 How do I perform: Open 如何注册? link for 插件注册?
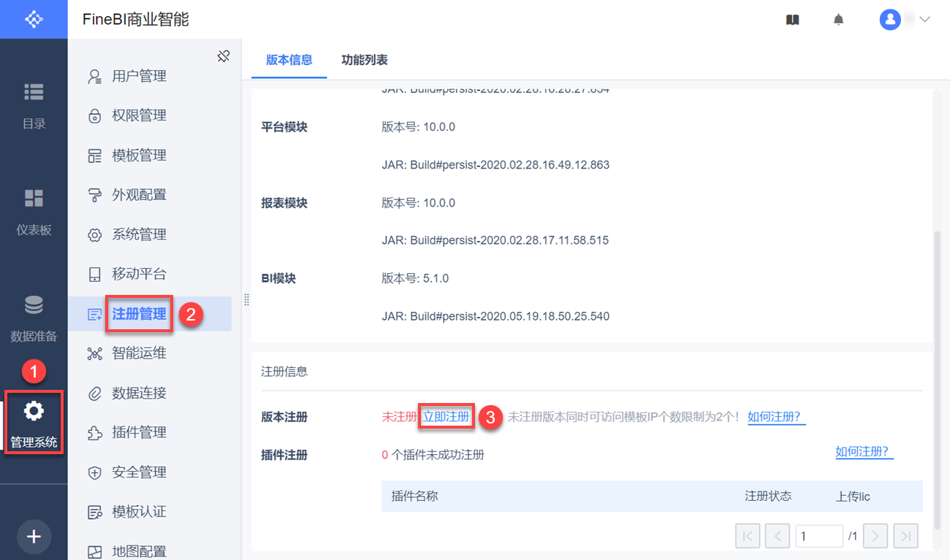864,452
